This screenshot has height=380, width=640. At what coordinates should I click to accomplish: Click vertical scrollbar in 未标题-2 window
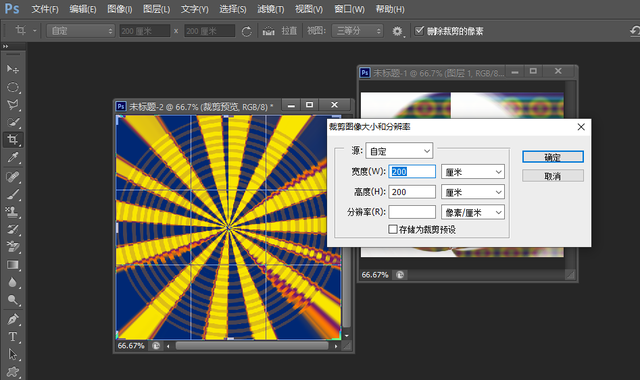pyautogui.click(x=346, y=287)
